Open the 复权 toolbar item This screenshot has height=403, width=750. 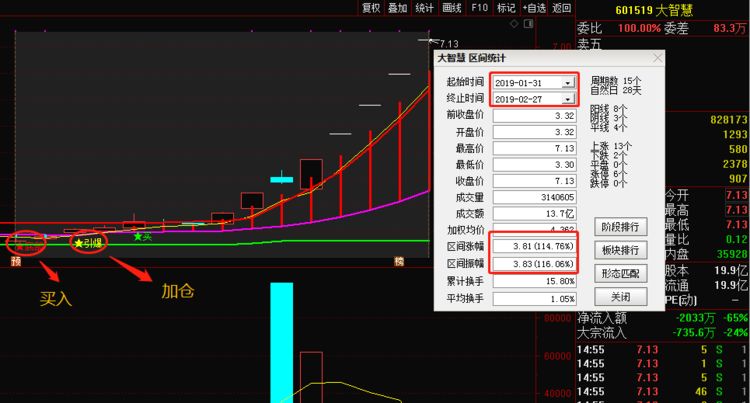point(371,8)
